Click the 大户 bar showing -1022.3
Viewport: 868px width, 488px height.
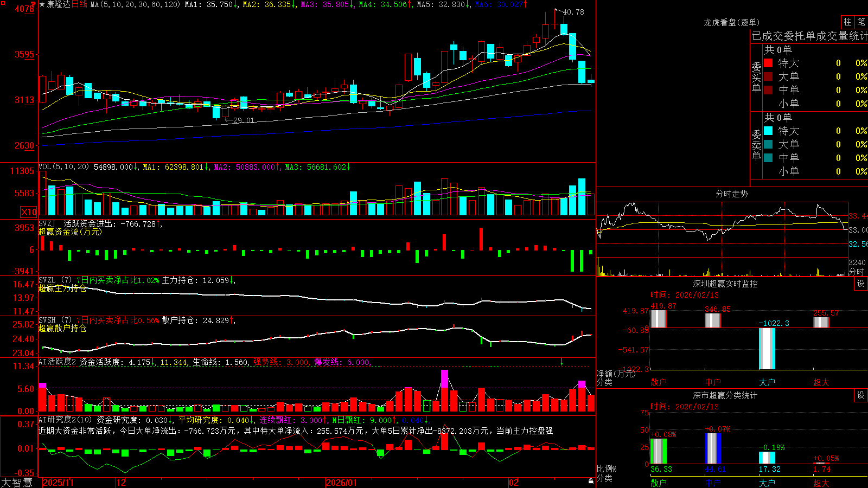[767, 349]
